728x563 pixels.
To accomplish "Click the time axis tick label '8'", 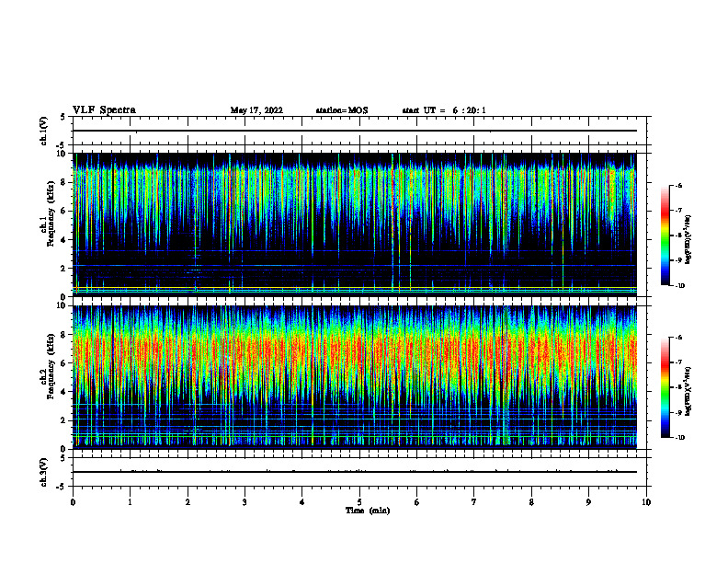I will point(531,502).
